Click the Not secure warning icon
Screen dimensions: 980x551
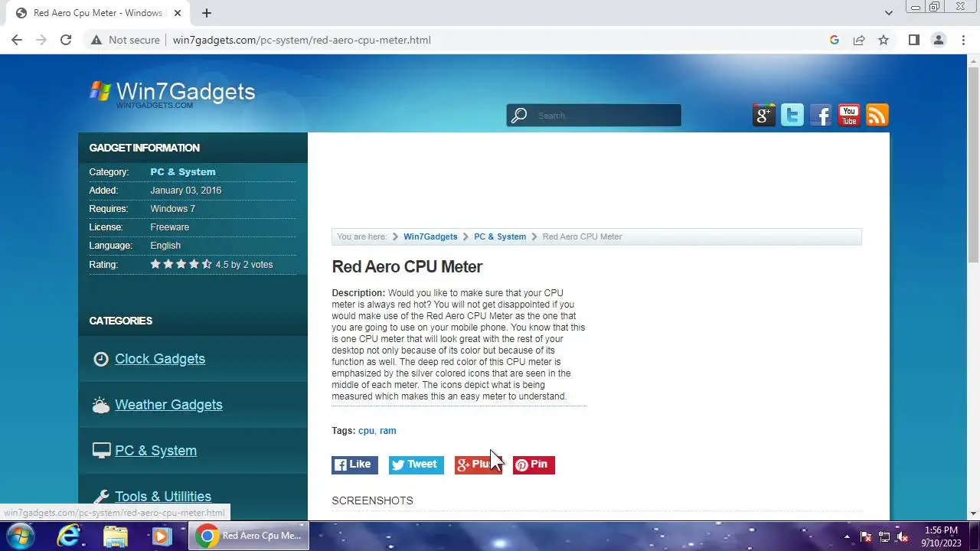96,40
